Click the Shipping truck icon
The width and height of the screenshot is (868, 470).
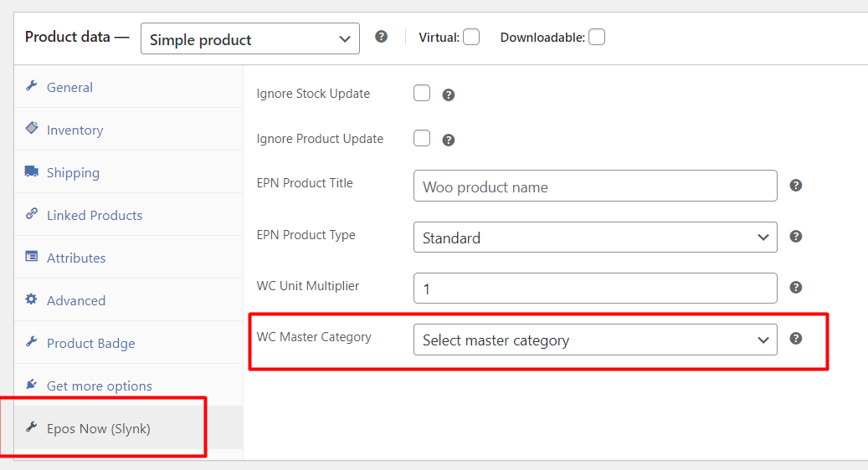(32, 171)
